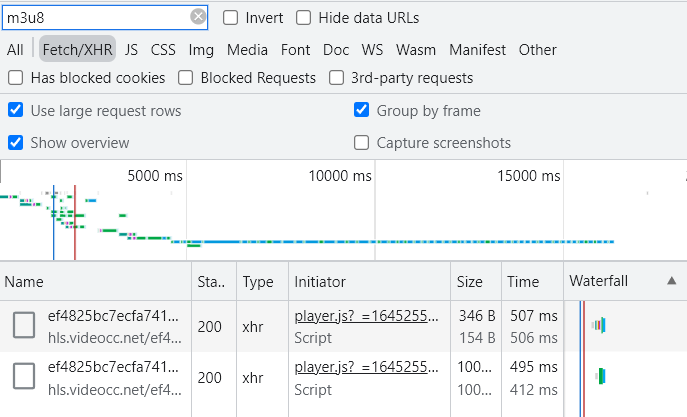The height and width of the screenshot is (417, 687).
Task: Open player.js initiator link in second row
Action: (364, 369)
